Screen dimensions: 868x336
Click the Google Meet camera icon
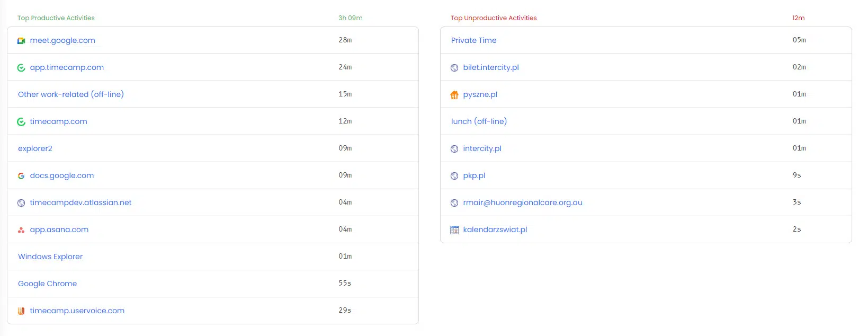tap(21, 41)
